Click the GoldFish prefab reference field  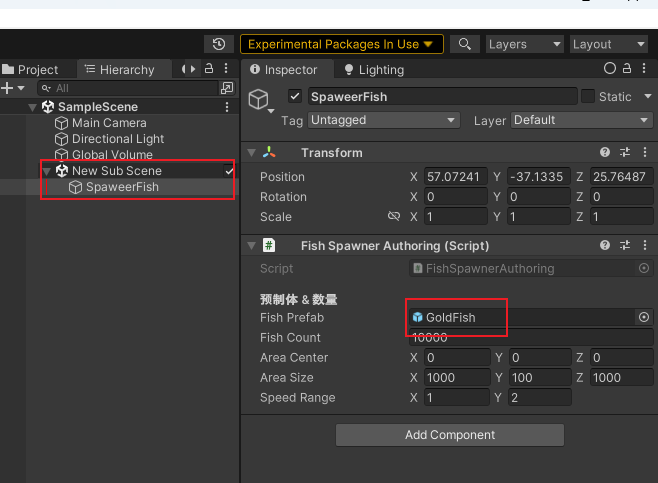(x=522, y=317)
